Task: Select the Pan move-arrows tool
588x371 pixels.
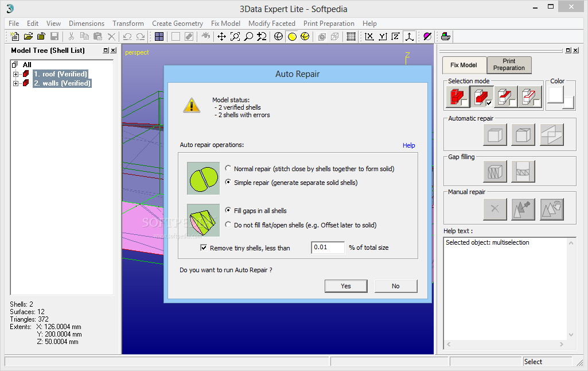Action: point(221,36)
